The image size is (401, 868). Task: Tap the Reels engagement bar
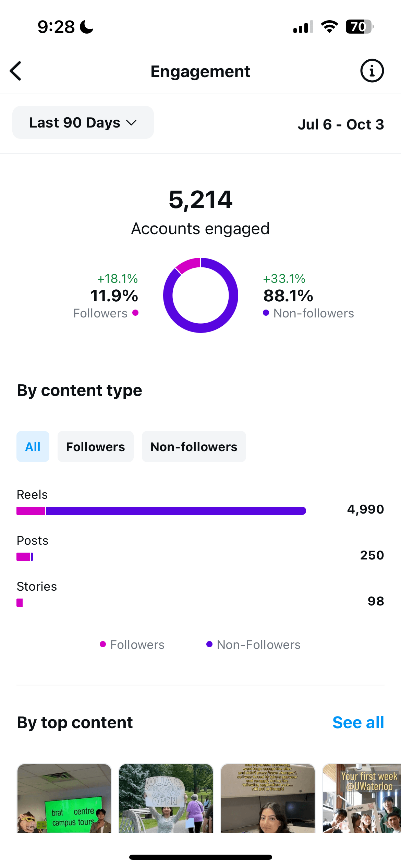click(161, 511)
